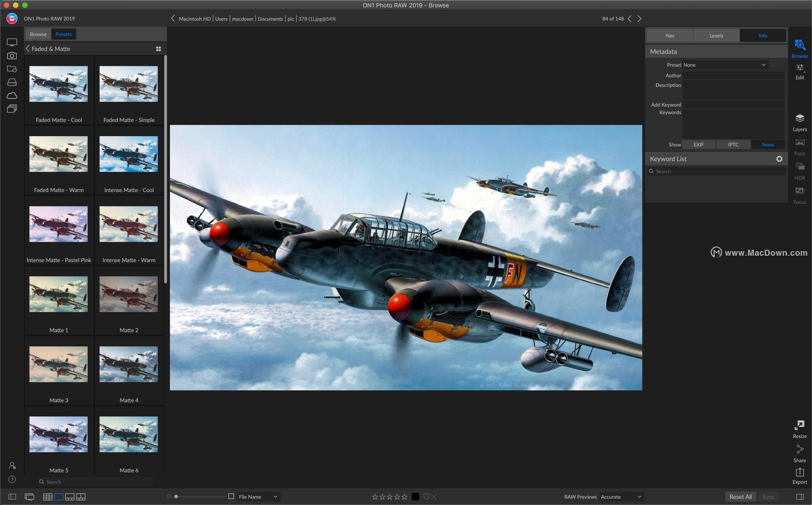812x505 pixels.
Task: Toggle the like heart flag
Action: [426, 497]
